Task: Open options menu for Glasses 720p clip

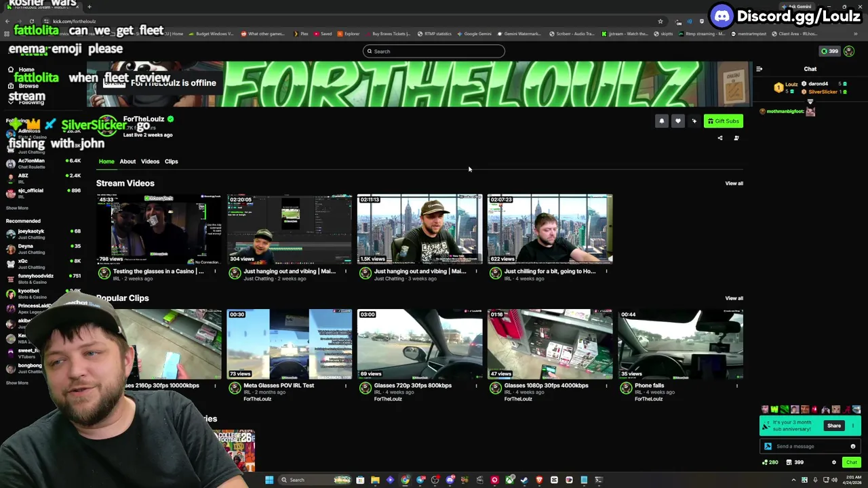Action: pyautogui.click(x=476, y=386)
